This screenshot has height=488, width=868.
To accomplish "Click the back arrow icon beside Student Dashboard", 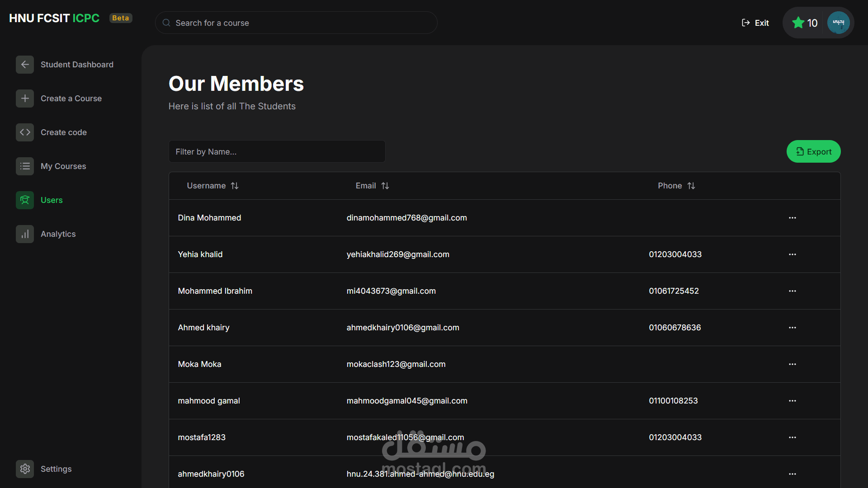I will pos(25,65).
